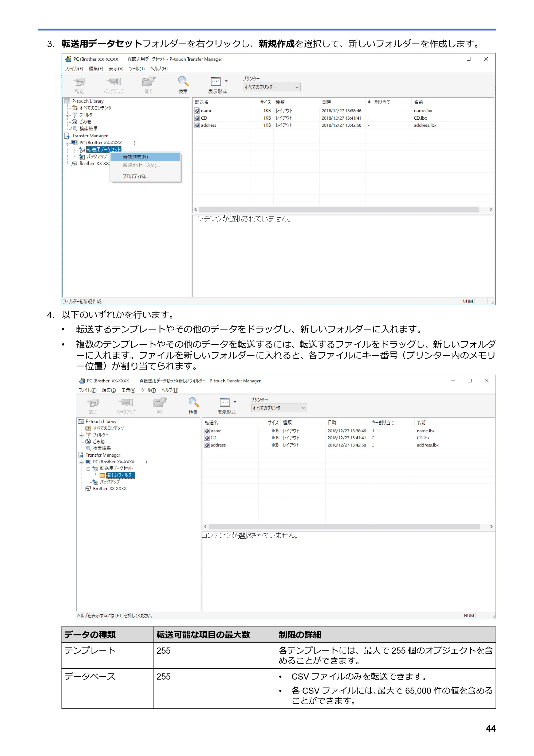Open the ツール(T) menu in the 新しいフォルダー window
The image size is (534, 756).
[x=148, y=390]
